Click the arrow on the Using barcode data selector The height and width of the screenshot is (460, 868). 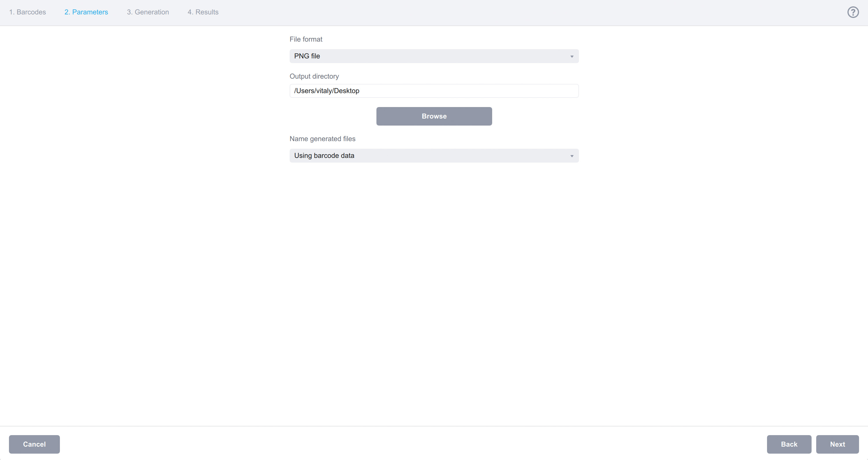click(572, 155)
